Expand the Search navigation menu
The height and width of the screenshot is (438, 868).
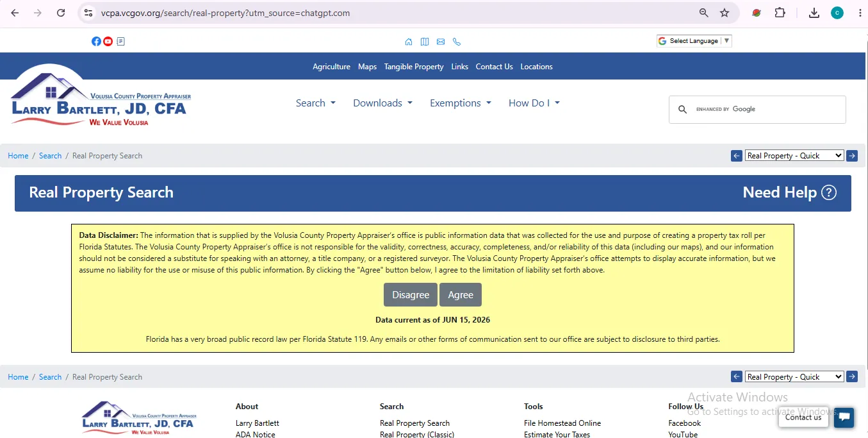315,103
